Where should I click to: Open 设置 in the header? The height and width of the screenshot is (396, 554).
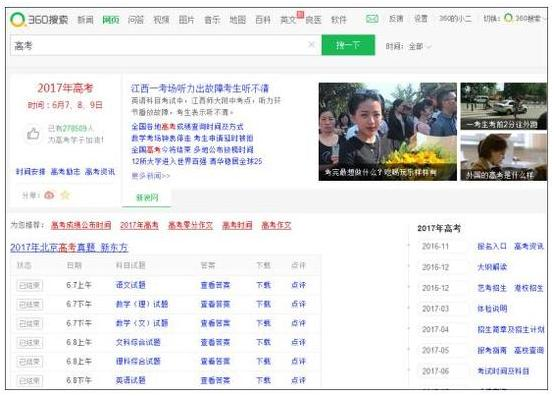[420, 18]
